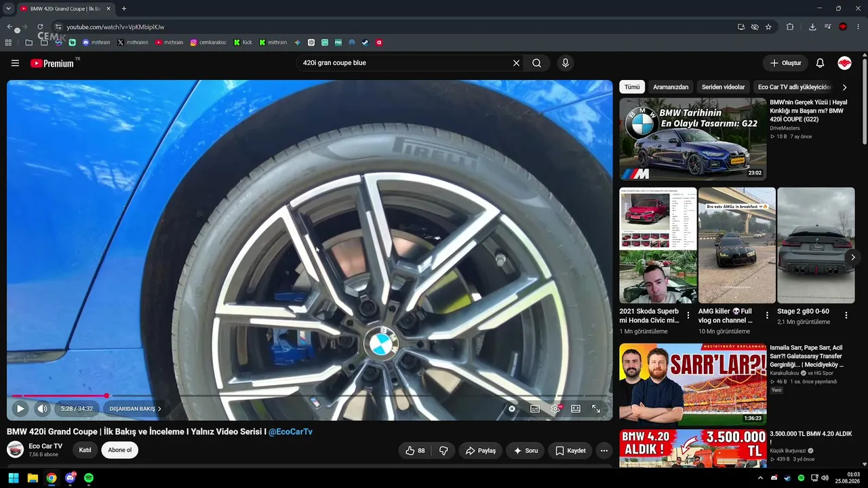Show more filter chips with the arrow
868x488 pixels.
(x=844, y=87)
